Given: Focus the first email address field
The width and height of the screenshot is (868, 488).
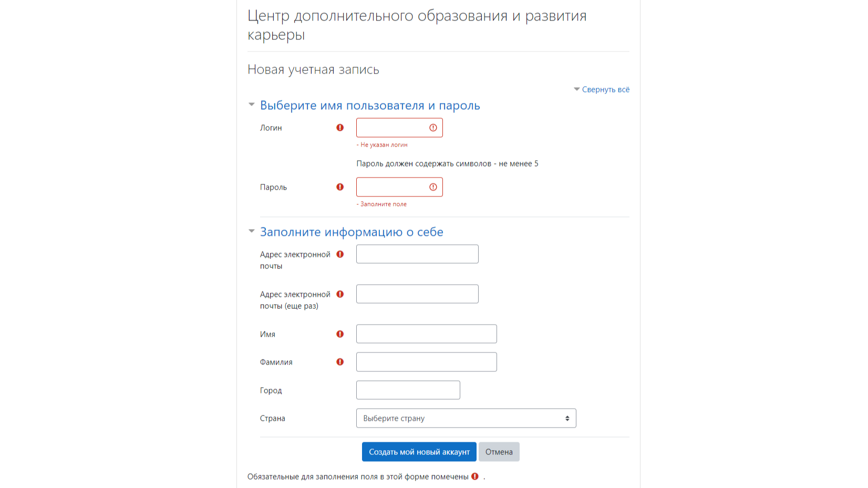Looking at the screenshot, I should coord(417,254).
